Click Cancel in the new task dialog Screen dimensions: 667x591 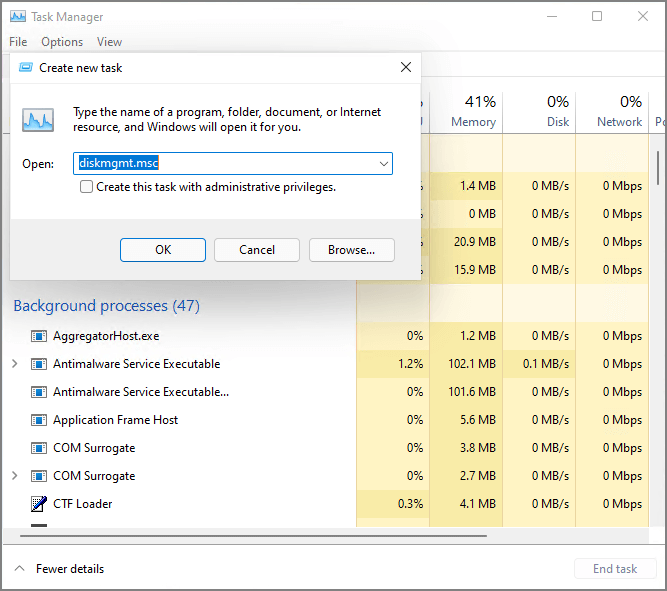pyautogui.click(x=257, y=250)
